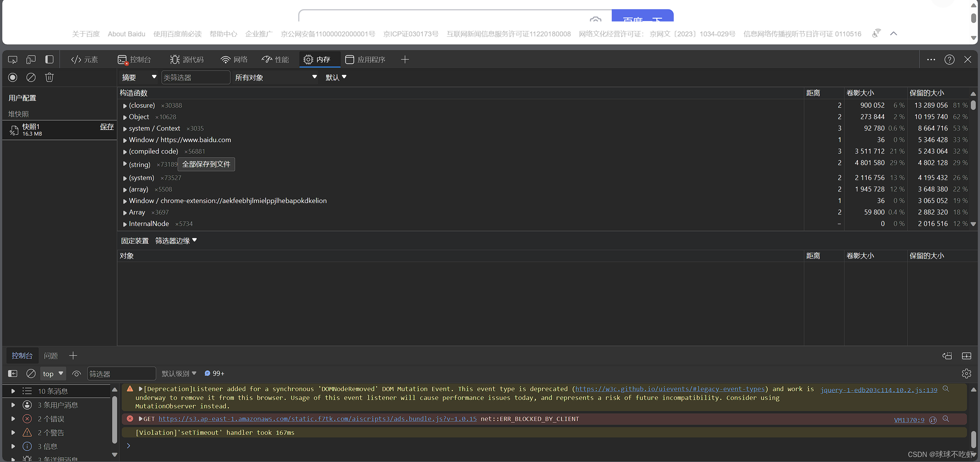The width and height of the screenshot is (980, 462).
Task: Expand the (closure) constructor row
Action: [125, 106]
